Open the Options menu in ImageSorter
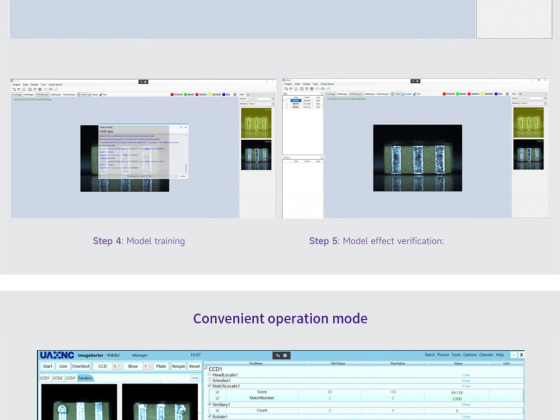The width and height of the screenshot is (560, 420). pyautogui.click(x=470, y=355)
